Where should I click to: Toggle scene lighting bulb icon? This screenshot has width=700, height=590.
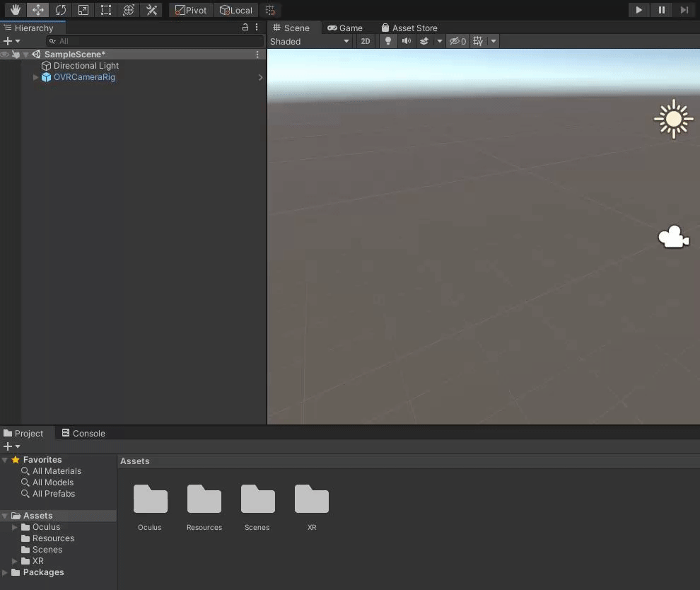pos(387,41)
